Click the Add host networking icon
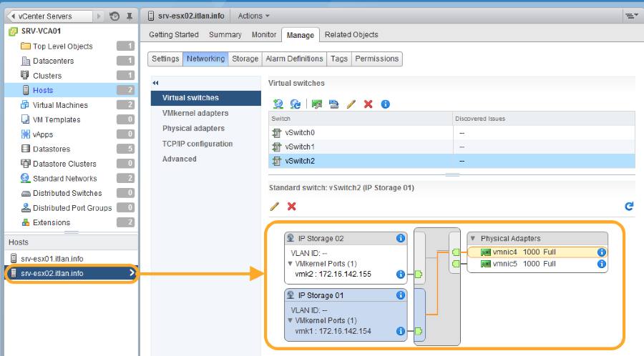 pos(278,104)
